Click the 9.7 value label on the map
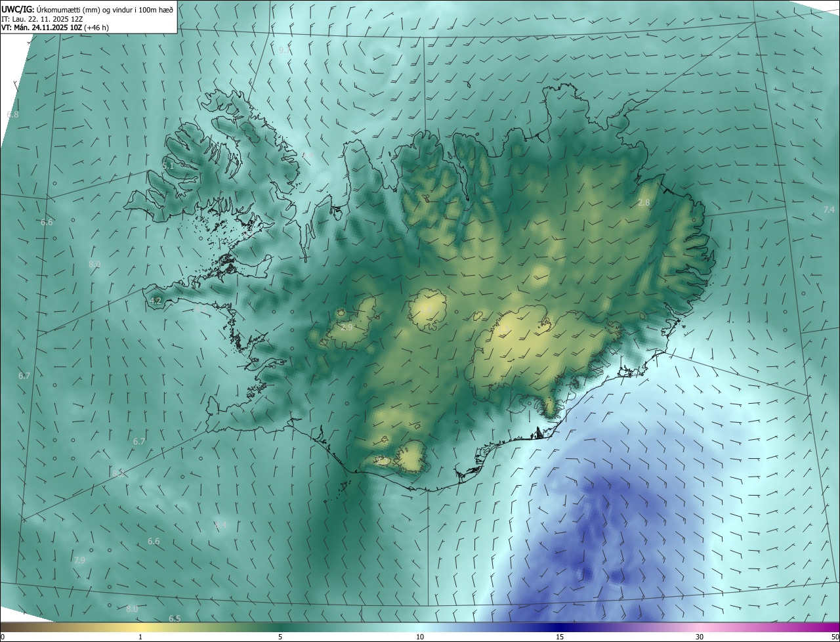 click(x=285, y=50)
